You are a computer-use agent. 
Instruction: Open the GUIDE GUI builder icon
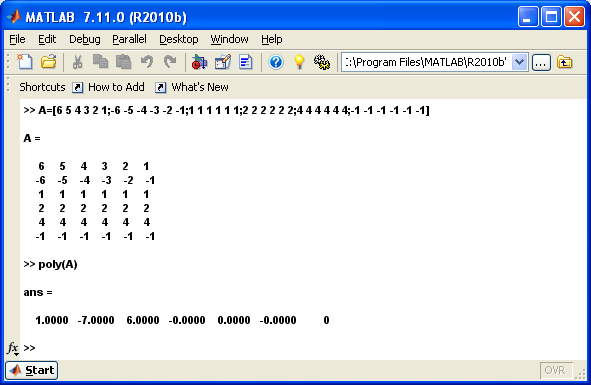222,62
